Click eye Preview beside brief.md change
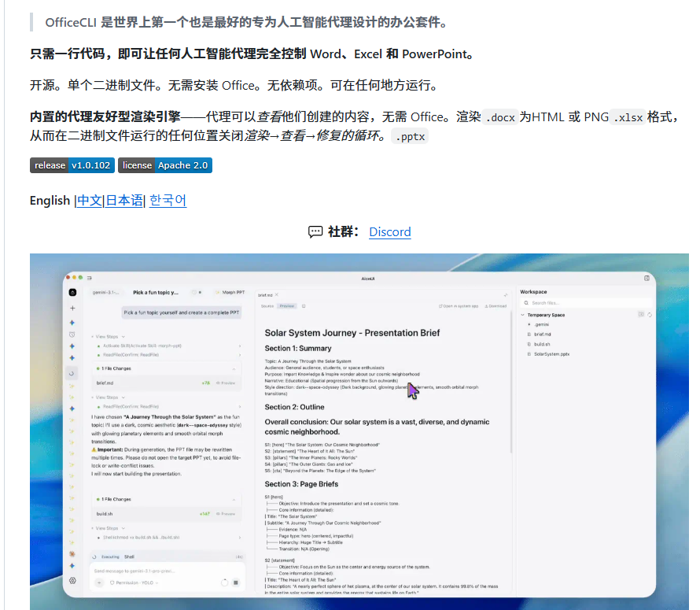This screenshot has width=700, height=610. [x=226, y=383]
